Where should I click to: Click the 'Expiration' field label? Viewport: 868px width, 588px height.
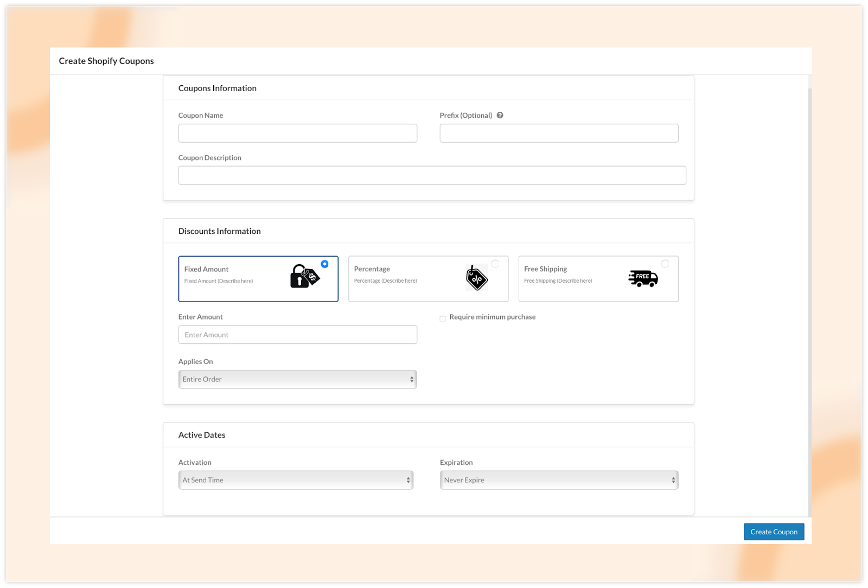456,463
